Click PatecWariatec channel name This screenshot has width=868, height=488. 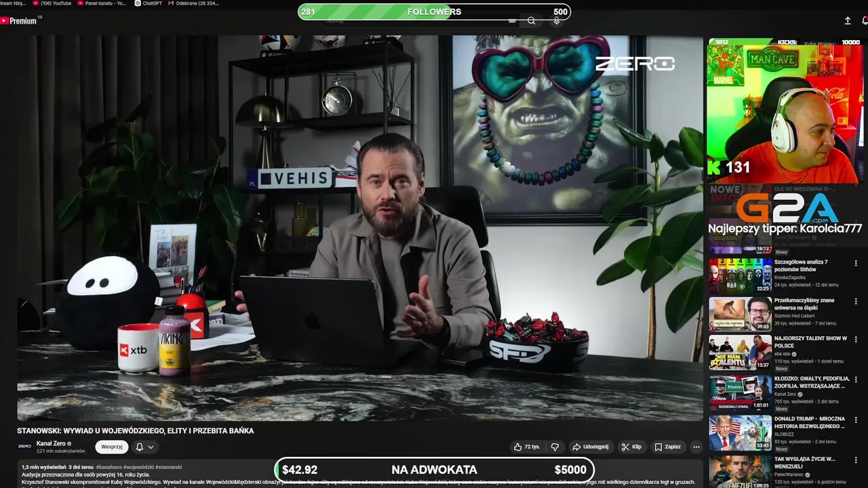pyautogui.click(x=791, y=474)
